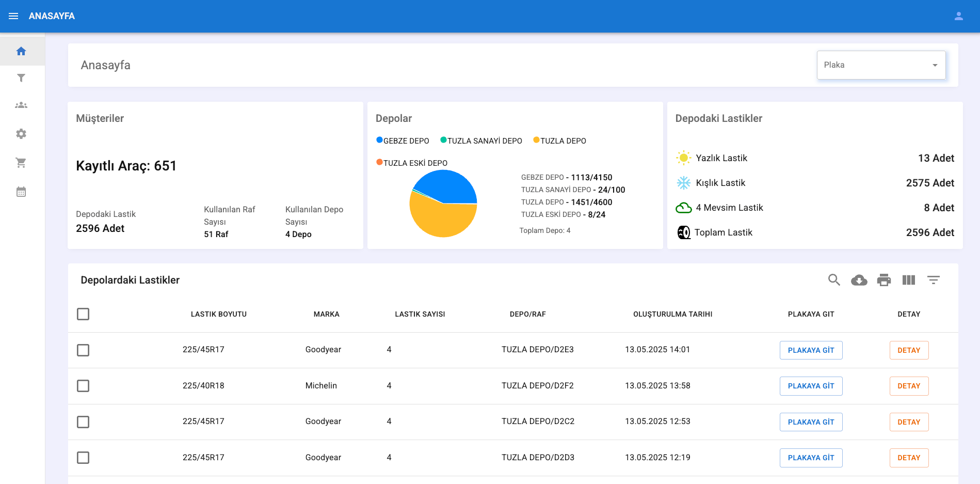Go to home via sidebar house icon
This screenshot has width=980, height=484.
21,51
